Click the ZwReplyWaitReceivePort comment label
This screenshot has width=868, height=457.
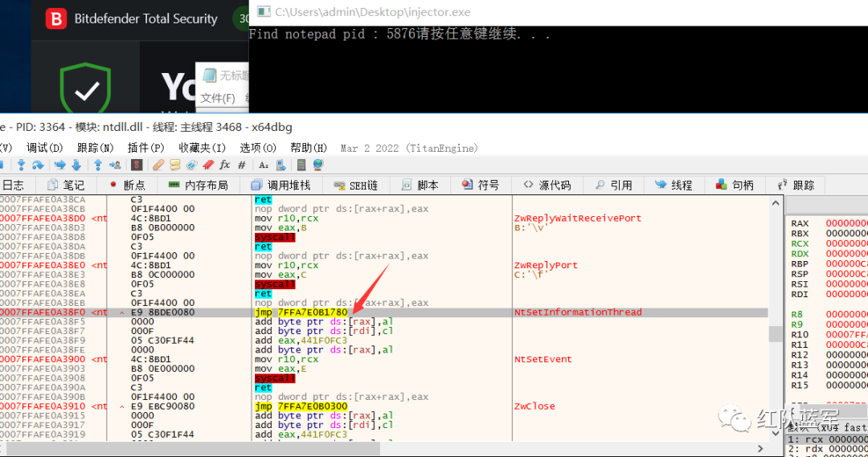tap(577, 218)
